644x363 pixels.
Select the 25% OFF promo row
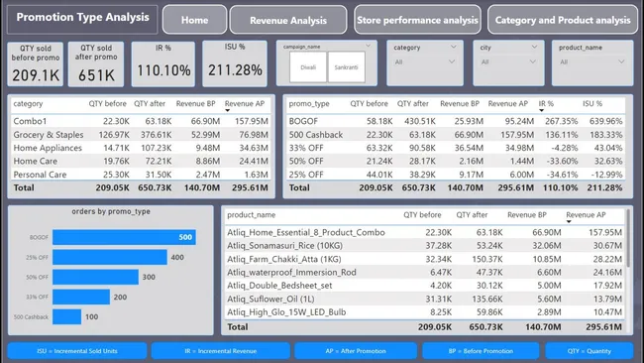click(456, 175)
